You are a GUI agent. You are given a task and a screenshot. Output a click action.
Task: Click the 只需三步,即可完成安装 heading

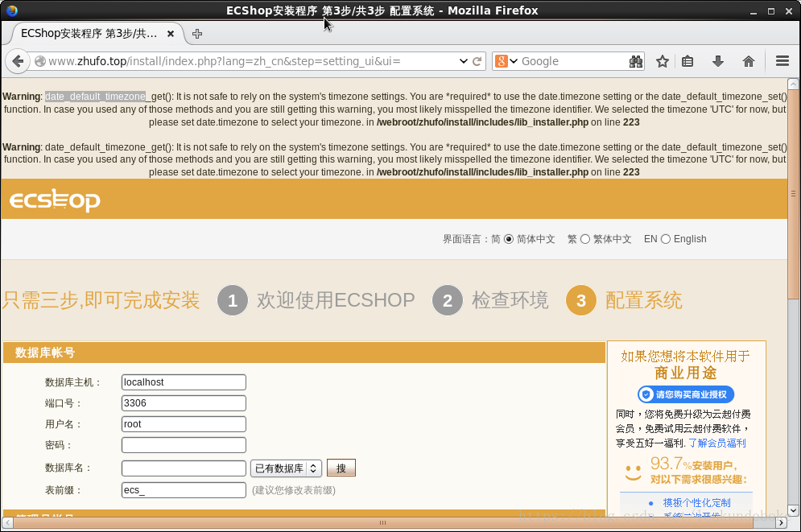pyautogui.click(x=101, y=300)
